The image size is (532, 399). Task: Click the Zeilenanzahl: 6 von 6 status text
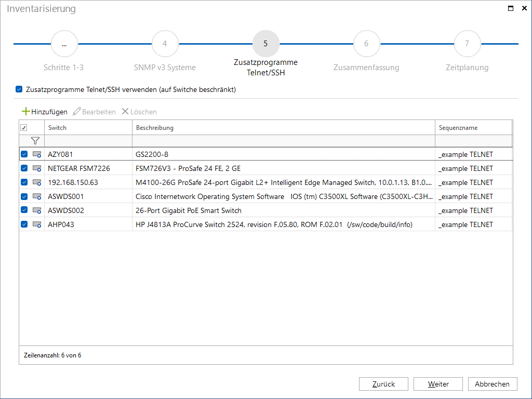click(52, 355)
